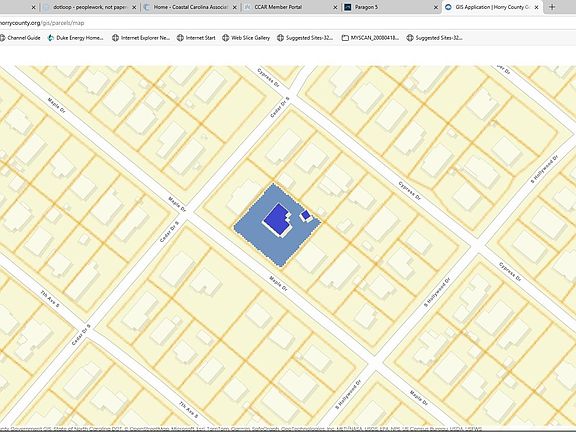This screenshot has height=432, width=576.
Task: Open the Channel Guide bookmark
Action: pyautogui.click(x=20, y=38)
